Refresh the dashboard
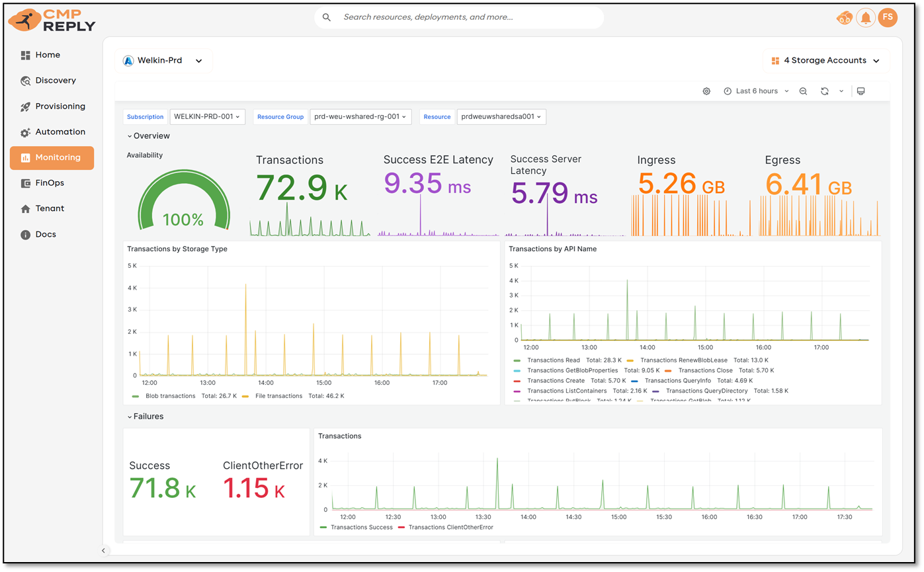 coord(825,91)
